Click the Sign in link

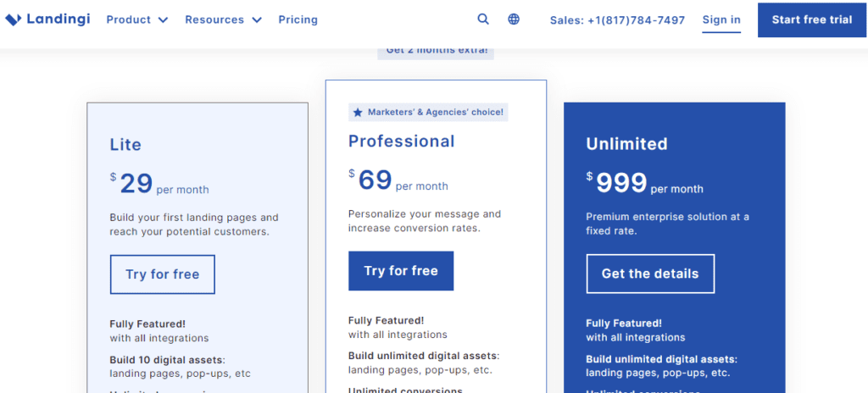pos(721,20)
